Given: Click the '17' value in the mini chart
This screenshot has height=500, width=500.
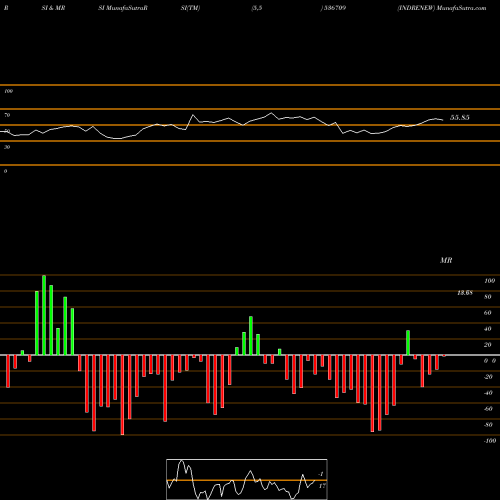Looking at the screenshot, I should (x=322, y=486).
